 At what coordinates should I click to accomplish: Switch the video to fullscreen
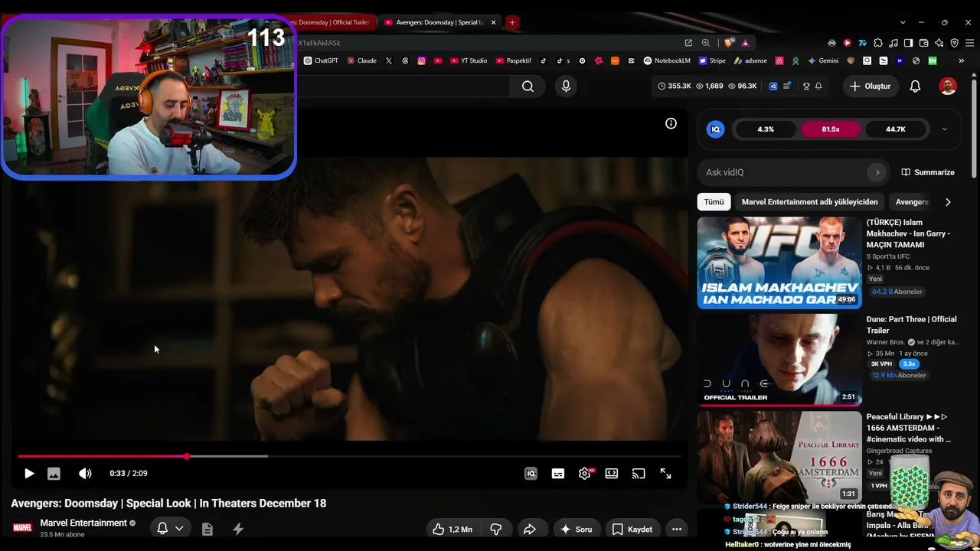(666, 474)
